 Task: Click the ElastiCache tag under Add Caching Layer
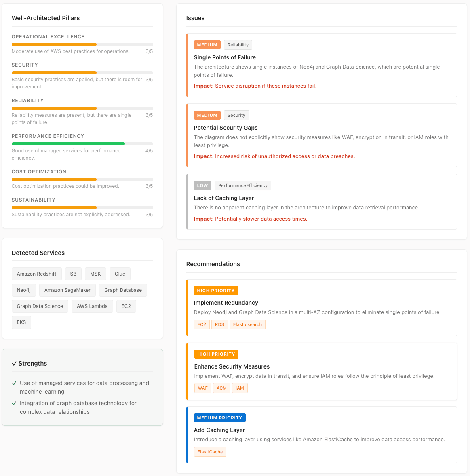coord(210,452)
